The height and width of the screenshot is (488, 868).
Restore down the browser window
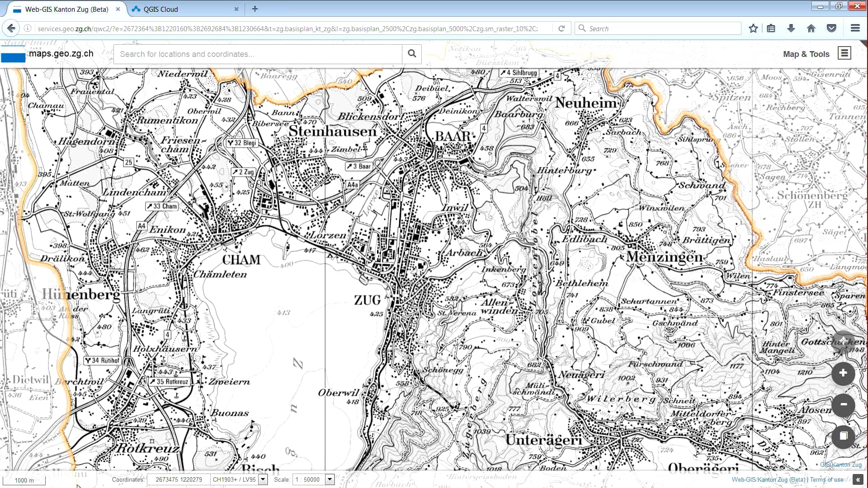(839, 6)
